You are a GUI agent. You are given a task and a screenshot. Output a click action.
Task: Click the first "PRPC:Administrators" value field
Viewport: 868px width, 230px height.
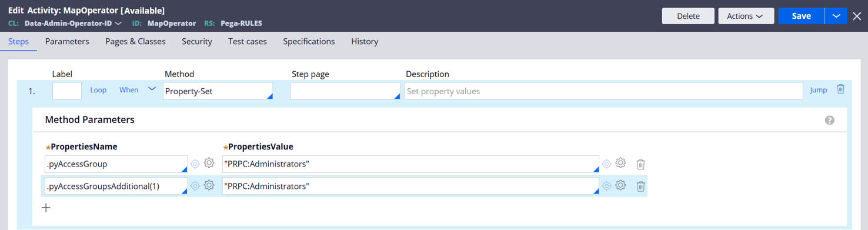pos(410,164)
